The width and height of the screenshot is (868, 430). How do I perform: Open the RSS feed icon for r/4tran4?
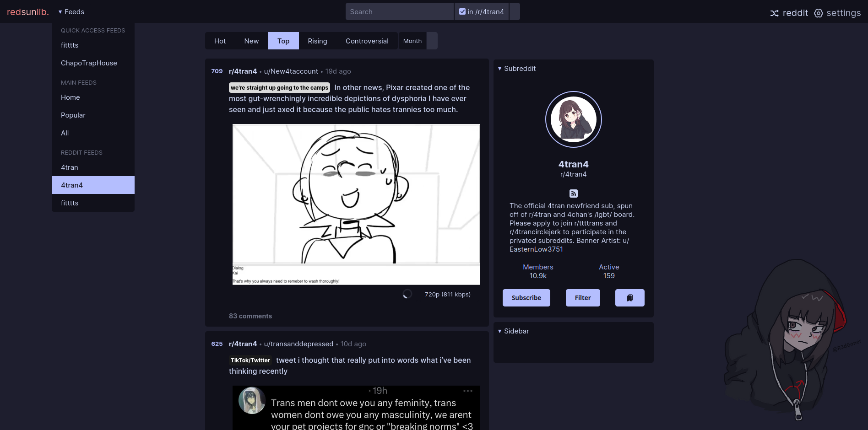coord(574,193)
